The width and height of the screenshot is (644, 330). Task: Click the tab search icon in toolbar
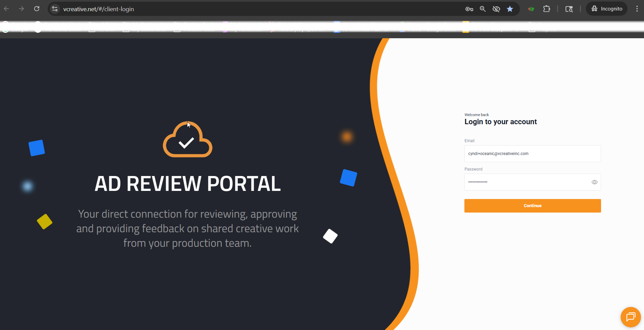point(569,9)
